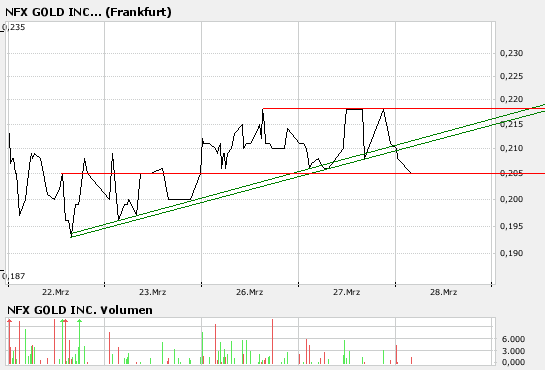Select the 27.Mrz date label

[x=347, y=292]
